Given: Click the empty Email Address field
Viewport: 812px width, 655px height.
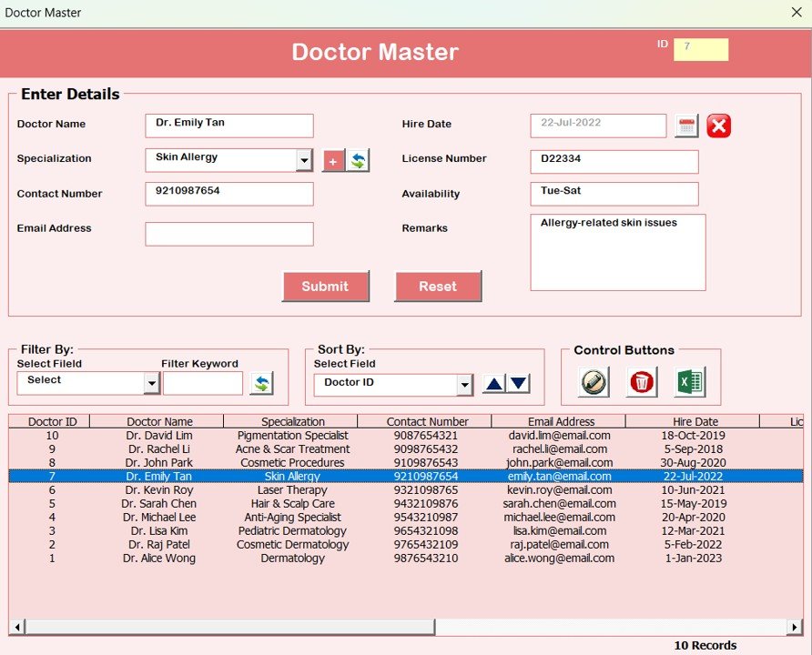Looking at the screenshot, I should click(x=229, y=234).
